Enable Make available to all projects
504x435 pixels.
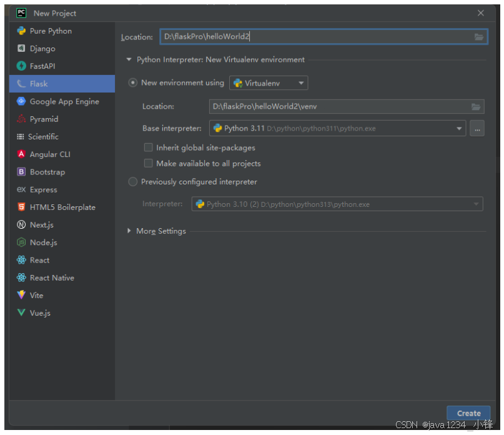point(148,164)
